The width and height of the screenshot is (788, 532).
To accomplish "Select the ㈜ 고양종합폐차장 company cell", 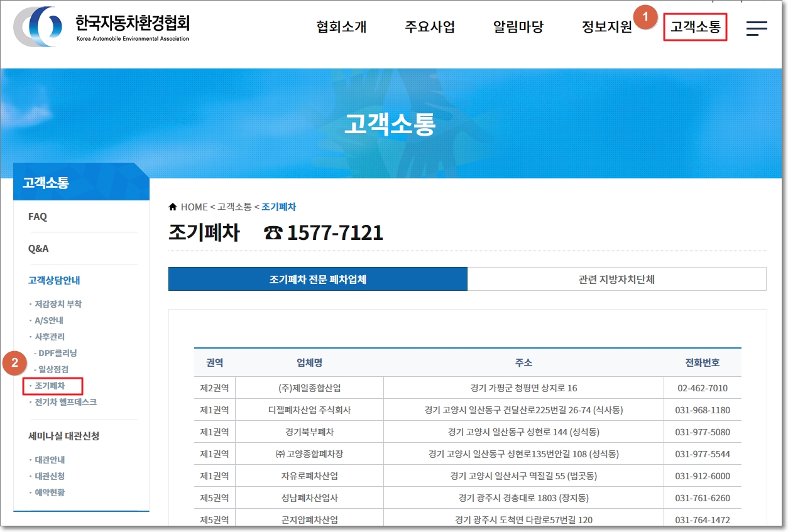I will [309, 454].
